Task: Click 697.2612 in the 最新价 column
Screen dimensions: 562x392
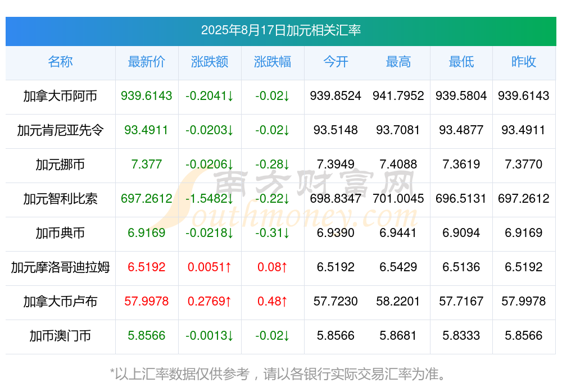Action: (147, 198)
